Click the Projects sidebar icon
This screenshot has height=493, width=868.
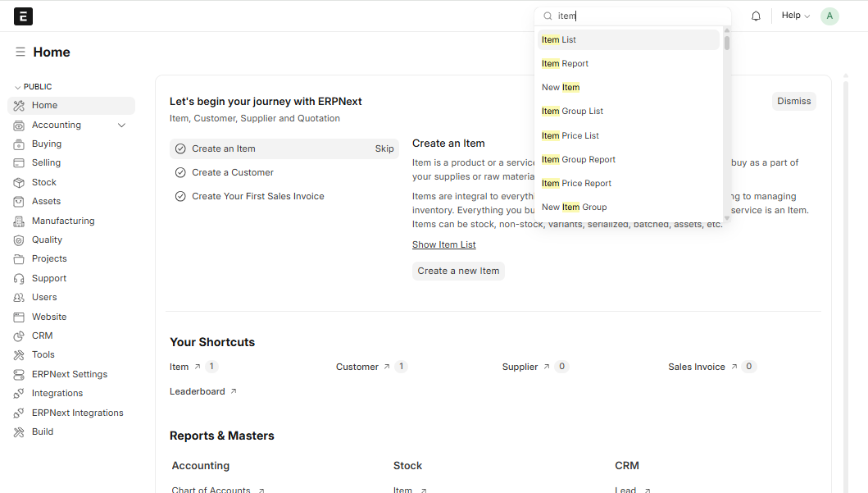(19, 258)
